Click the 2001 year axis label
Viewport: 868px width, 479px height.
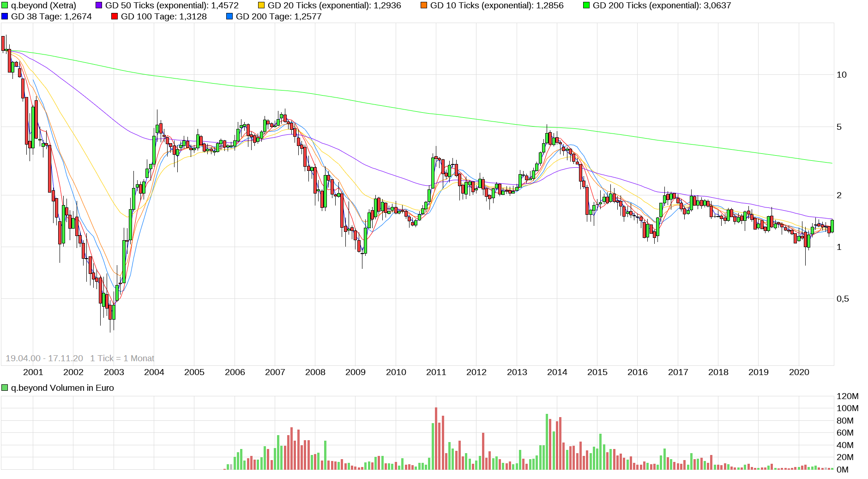pyautogui.click(x=33, y=372)
